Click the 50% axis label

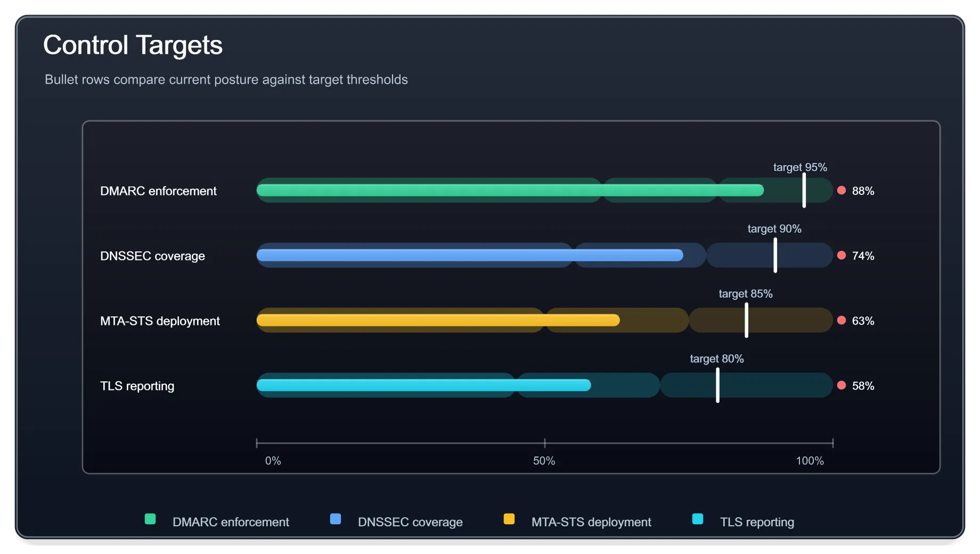tap(544, 461)
